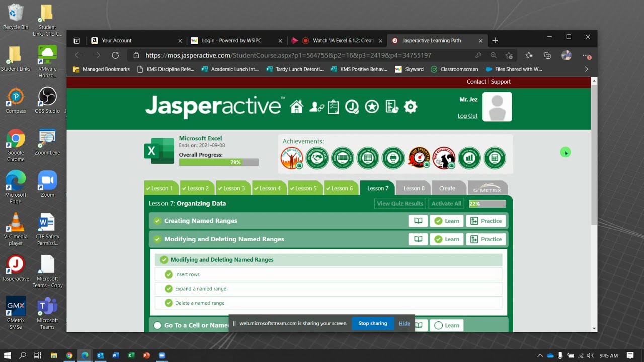Image resolution: width=644 pixels, height=362 pixels.
Task: Reload the page with refresh button
Action: coord(115,55)
